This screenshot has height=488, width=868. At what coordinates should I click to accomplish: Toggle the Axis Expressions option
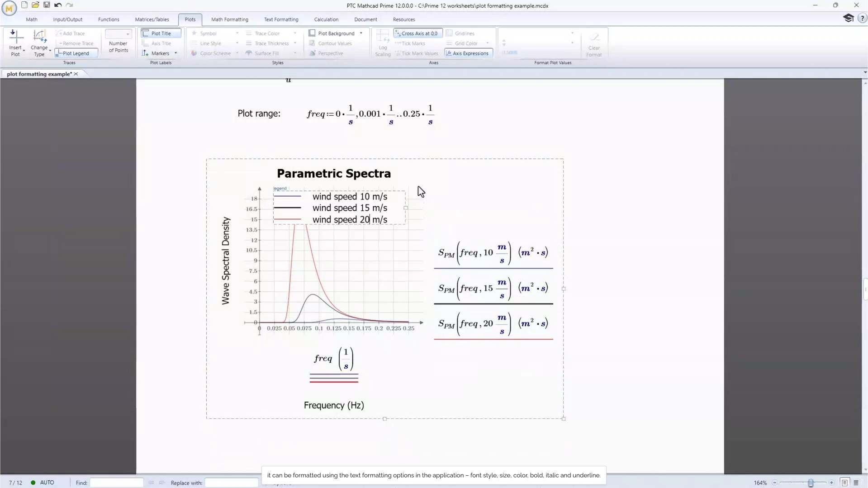pyautogui.click(x=468, y=53)
